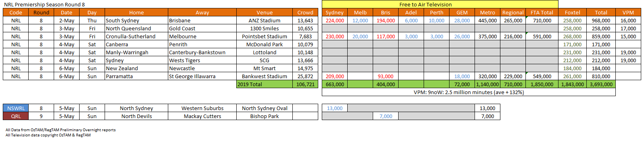Viewport: 644px width, 144px height.
Task: Select the 'Bris' TV market header
Action: (386, 12)
